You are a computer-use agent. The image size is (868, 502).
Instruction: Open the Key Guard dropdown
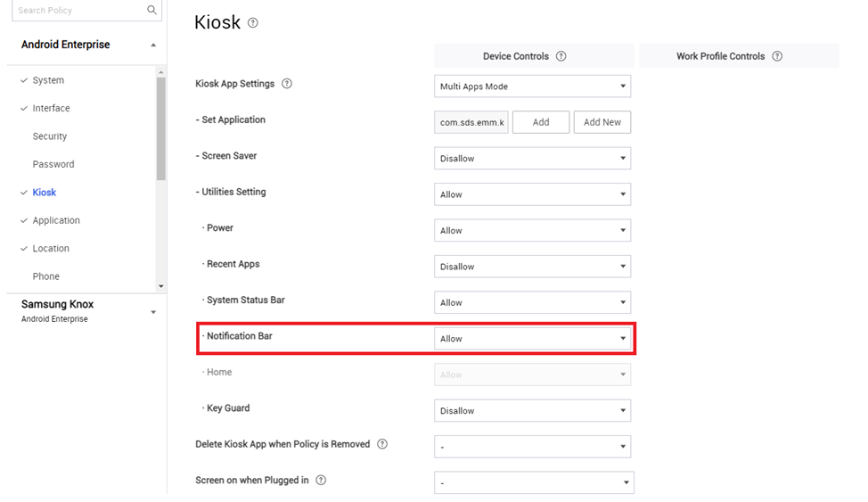[532, 411]
